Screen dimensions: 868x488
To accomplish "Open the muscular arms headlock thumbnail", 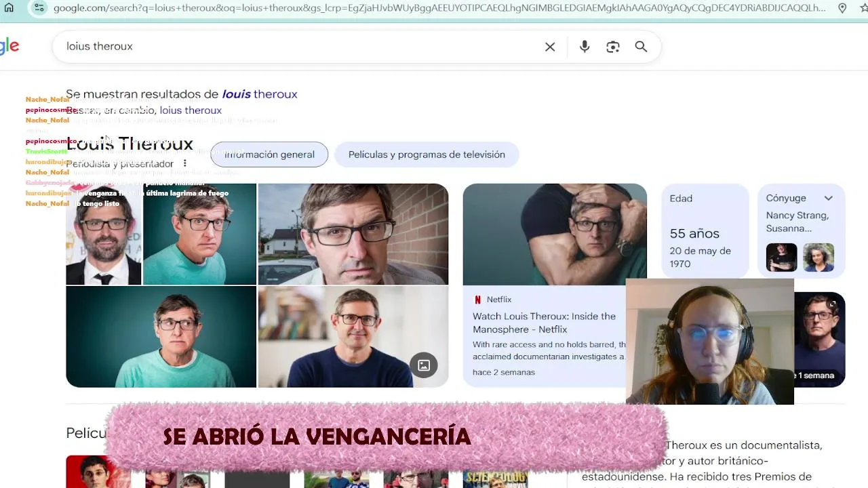I will coord(555,235).
